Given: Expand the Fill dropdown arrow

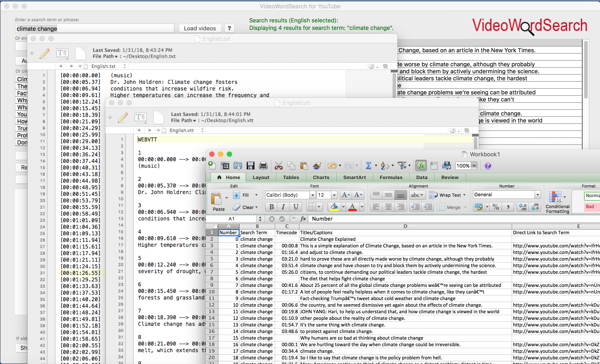Looking at the screenshot, I should (256, 195).
